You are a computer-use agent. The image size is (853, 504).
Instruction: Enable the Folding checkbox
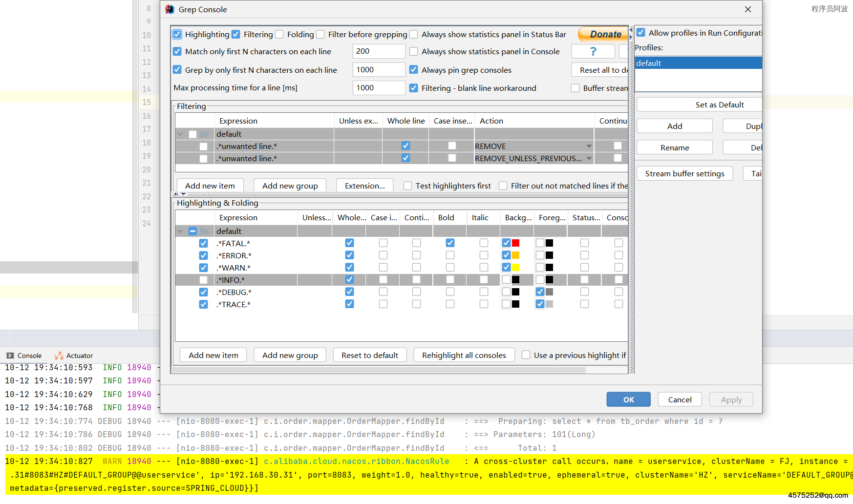coord(279,34)
